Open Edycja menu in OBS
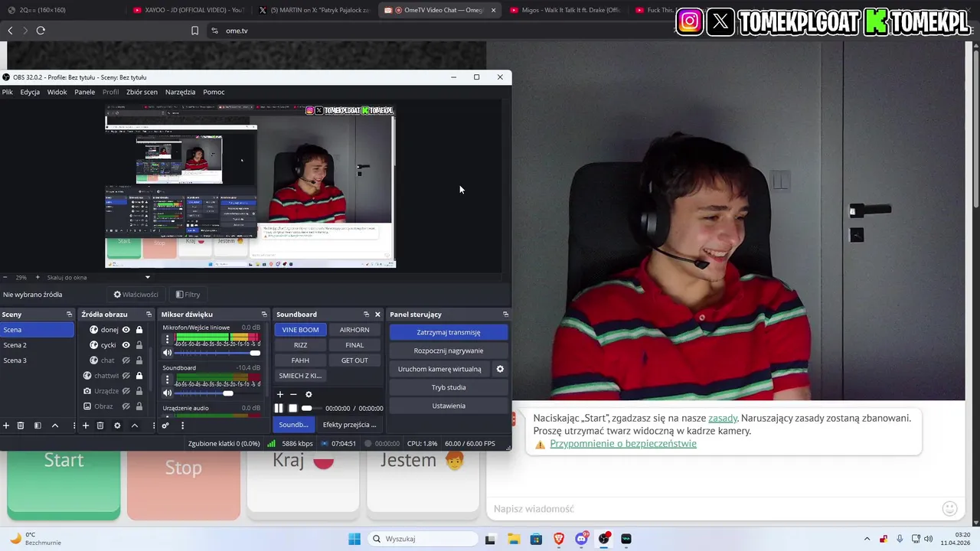The height and width of the screenshot is (551, 980). (x=30, y=92)
